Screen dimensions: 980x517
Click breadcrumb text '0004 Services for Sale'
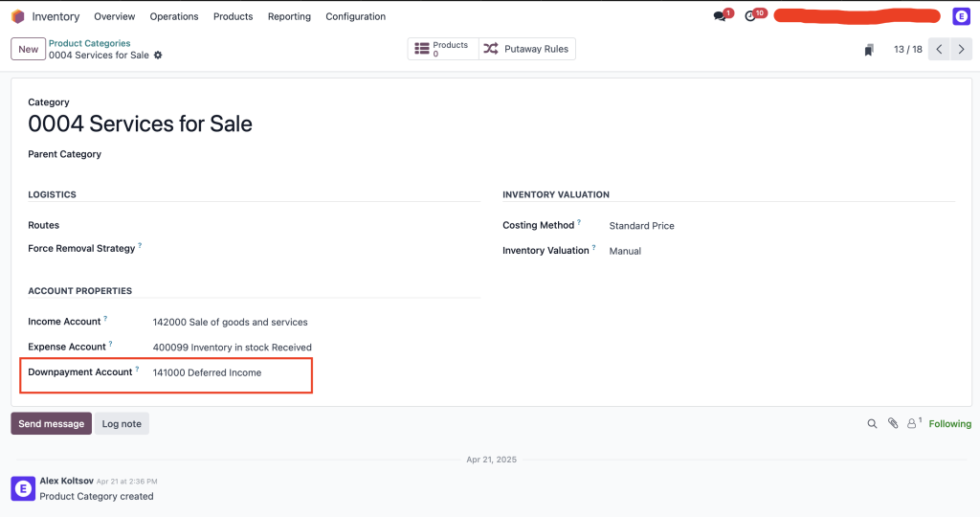(x=99, y=55)
